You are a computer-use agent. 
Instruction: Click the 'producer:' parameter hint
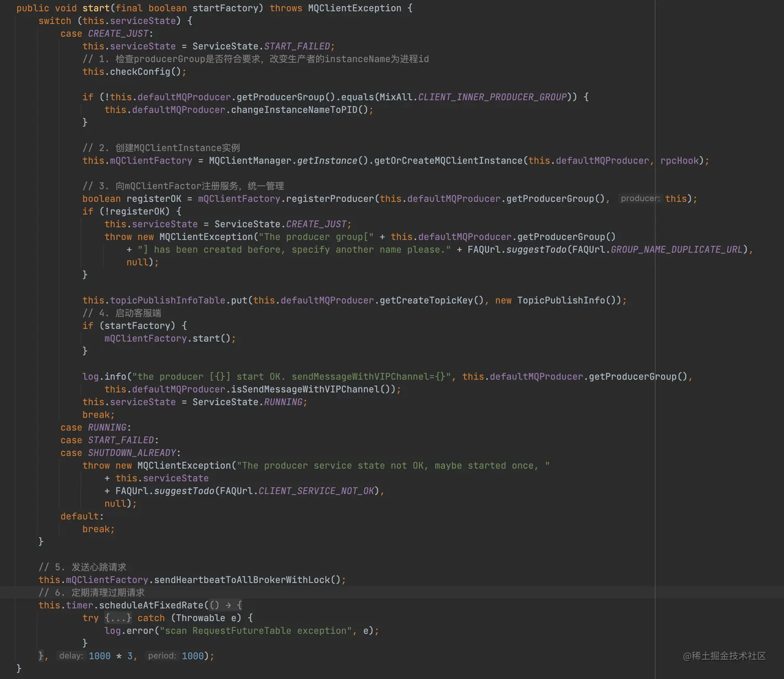tap(640, 199)
